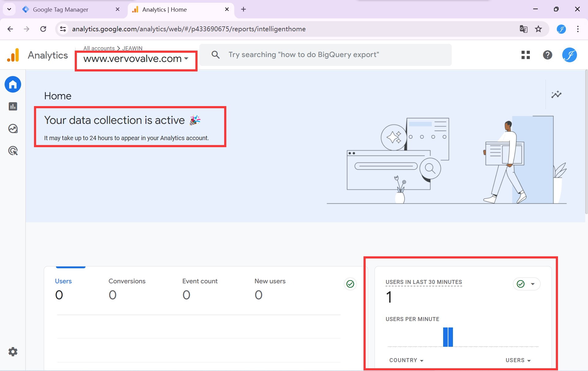The image size is (588, 371).
Task: Open a new browser tab
Action: pyautogui.click(x=243, y=9)
